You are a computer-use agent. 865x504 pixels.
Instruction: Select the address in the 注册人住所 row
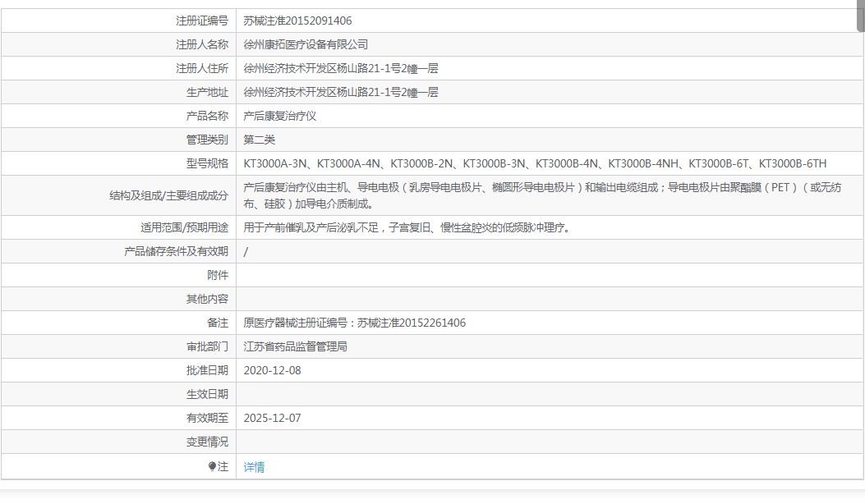(x=341, y=68)
